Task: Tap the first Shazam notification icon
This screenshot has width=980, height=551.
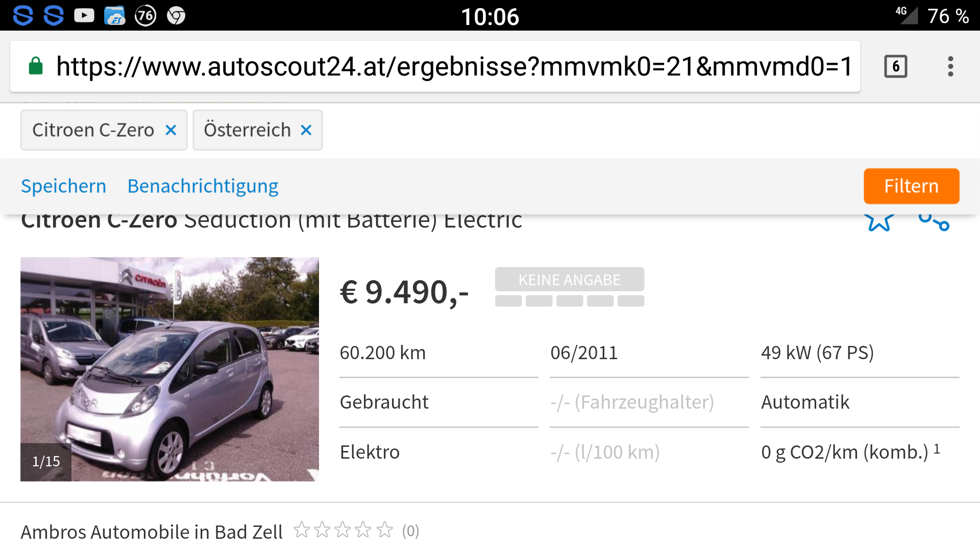Action: click(23, 16)
